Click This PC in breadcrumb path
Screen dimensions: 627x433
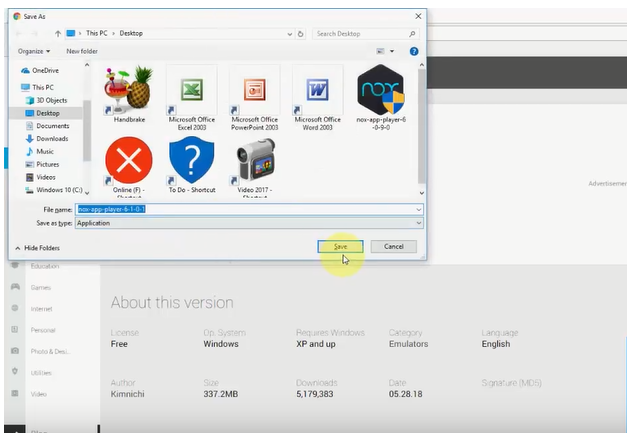click(x=97, y=34)
